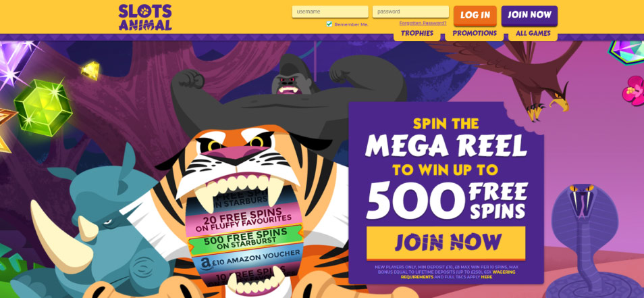Focus the username input field
This screenshot has width=644, height=298.
pyautogui.click(x=330, y=11)
